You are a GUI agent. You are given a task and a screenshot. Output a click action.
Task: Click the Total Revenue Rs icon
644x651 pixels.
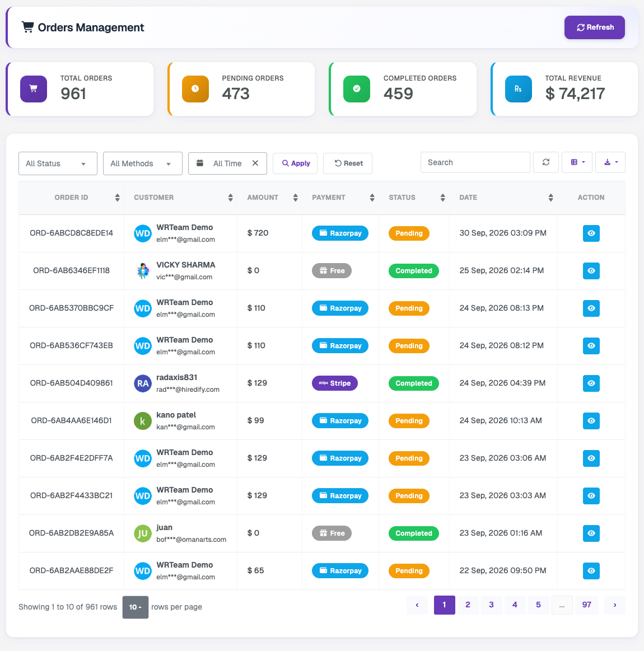[x=518, y=89]
